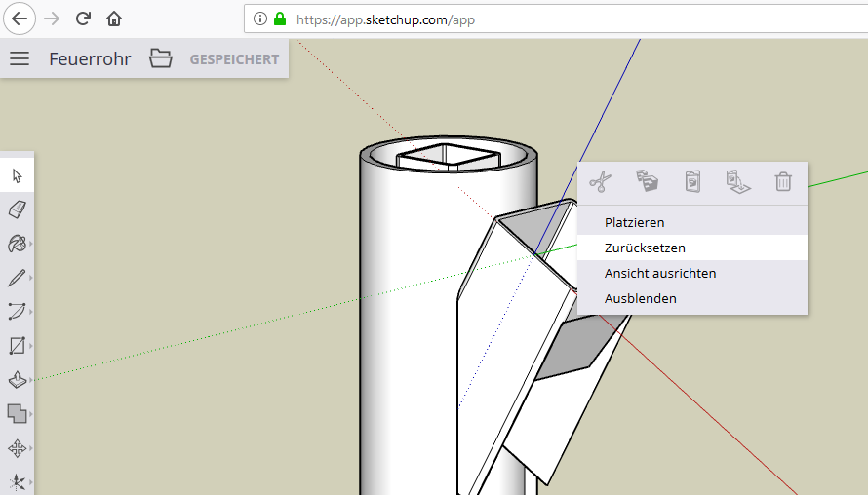Click the Copy icon in context menu
The width and height of the screenshot is (868, 495).
pyautogui.click(x=647, y=181)
